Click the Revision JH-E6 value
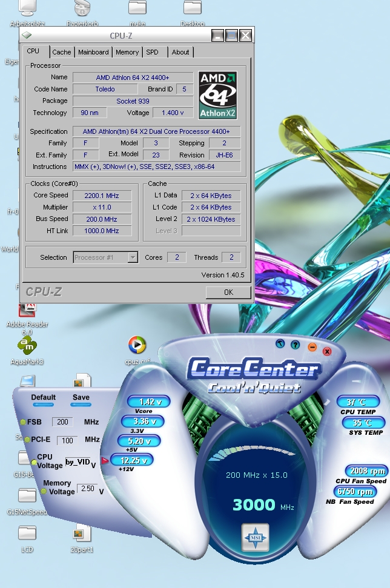The image size is (390, 588). [x=224, y=155]
